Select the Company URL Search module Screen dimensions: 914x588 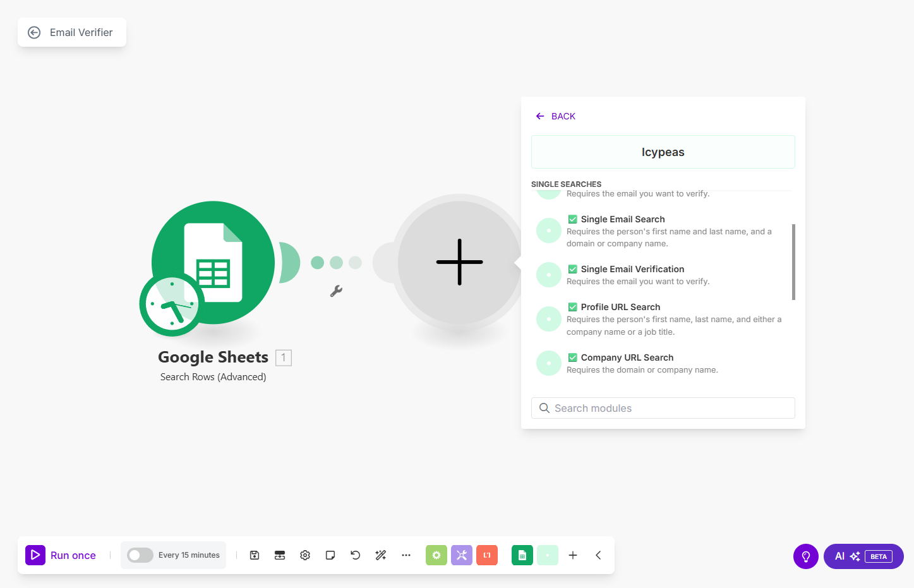[663, 363]
